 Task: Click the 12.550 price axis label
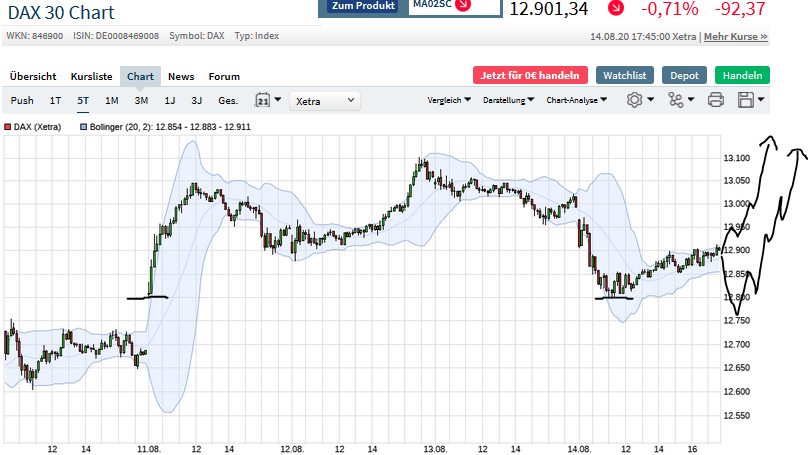736,415
